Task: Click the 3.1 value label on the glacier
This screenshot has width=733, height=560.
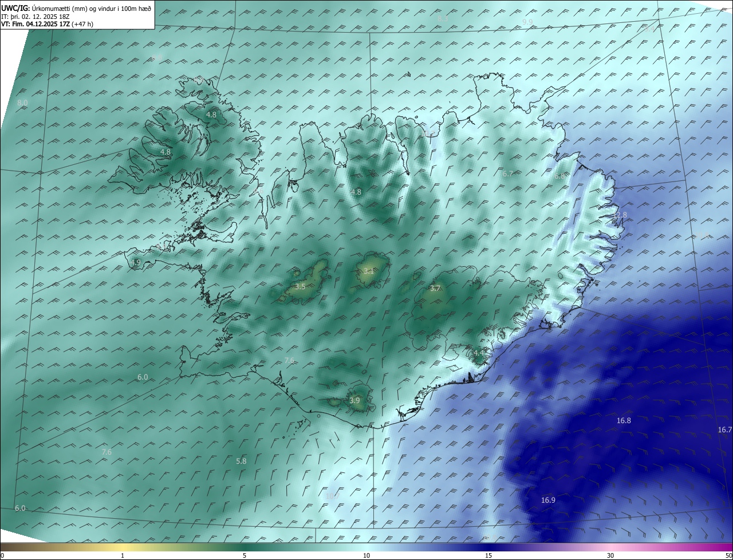Action: pyautogui.click(x=369, y=271)
